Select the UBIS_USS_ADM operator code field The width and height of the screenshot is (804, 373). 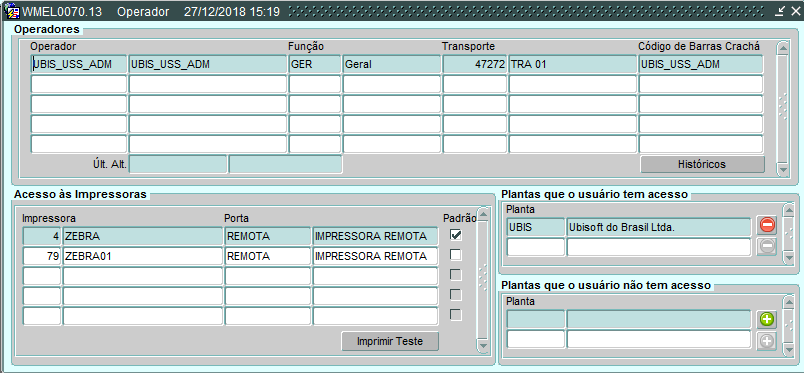click(x=78, y=64)
